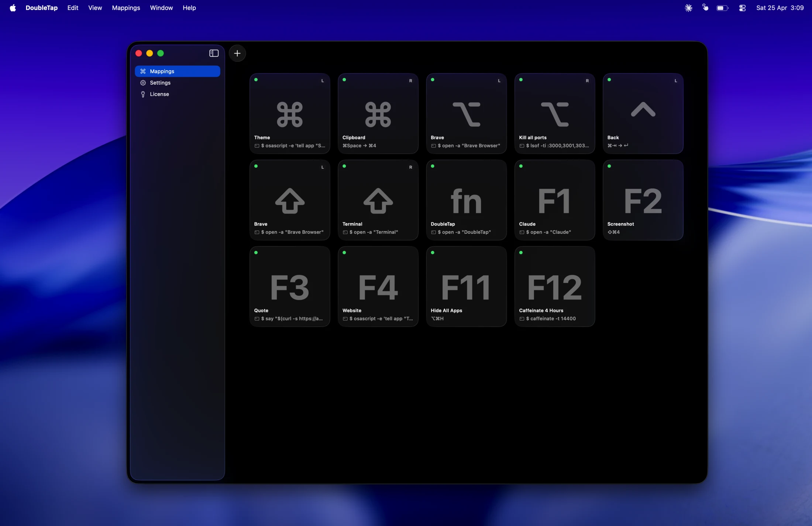Click the F11 key glyph on Hide All Apps card
Screen dimensions: 812x526
click(x=466, y=287)
